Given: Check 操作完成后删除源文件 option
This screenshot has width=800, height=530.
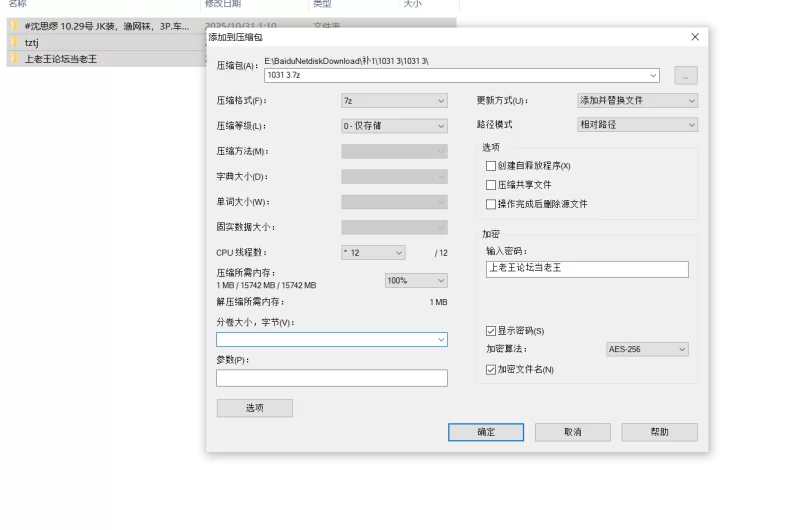Looking at the screenshot, I should point(491,204).
